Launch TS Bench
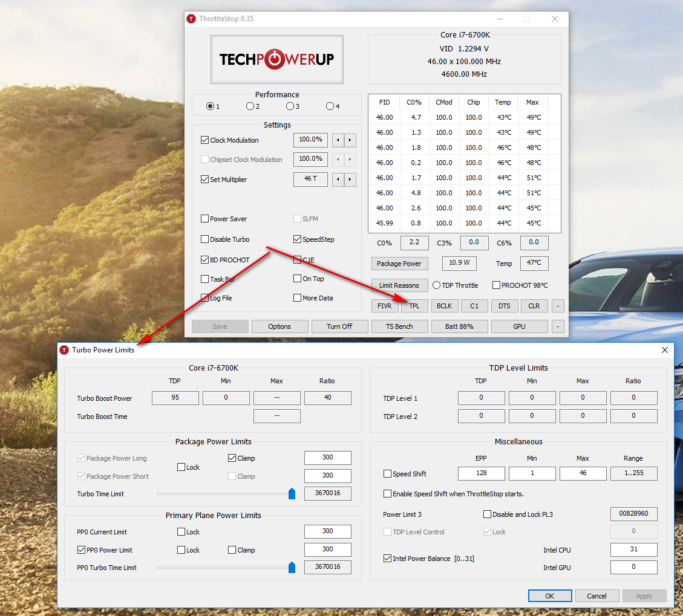Image resolution: width=683 pixels, height=616 pixels. [x=399, y=326]
